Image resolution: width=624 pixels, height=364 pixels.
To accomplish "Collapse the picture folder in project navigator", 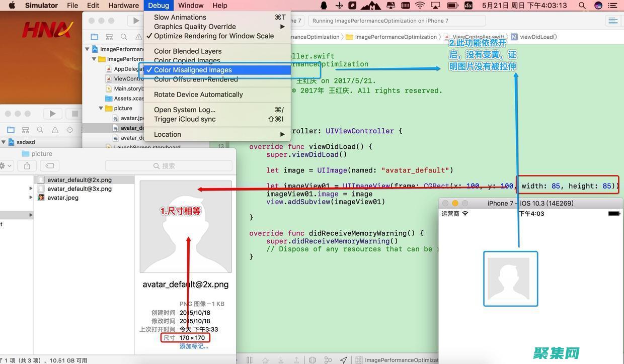I will [101, 108].
